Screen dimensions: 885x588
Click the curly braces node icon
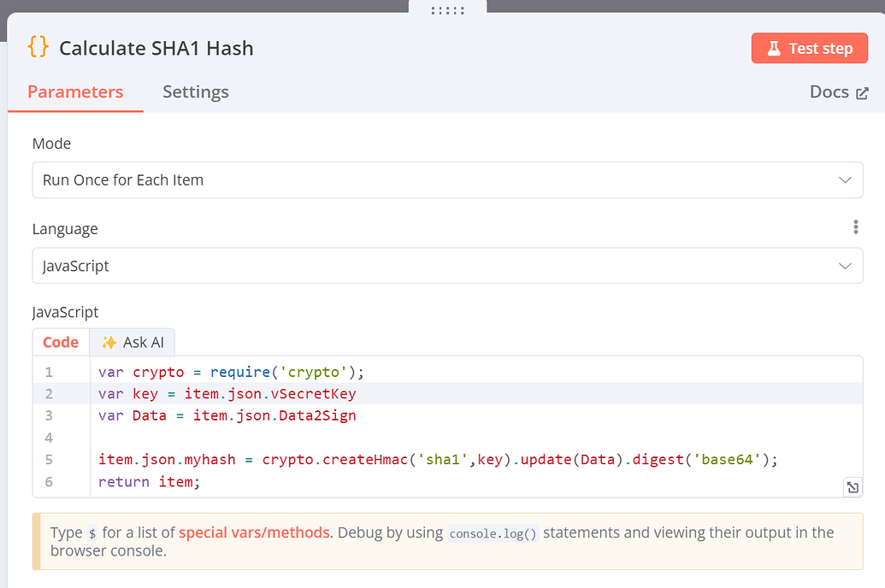(38, 48)
